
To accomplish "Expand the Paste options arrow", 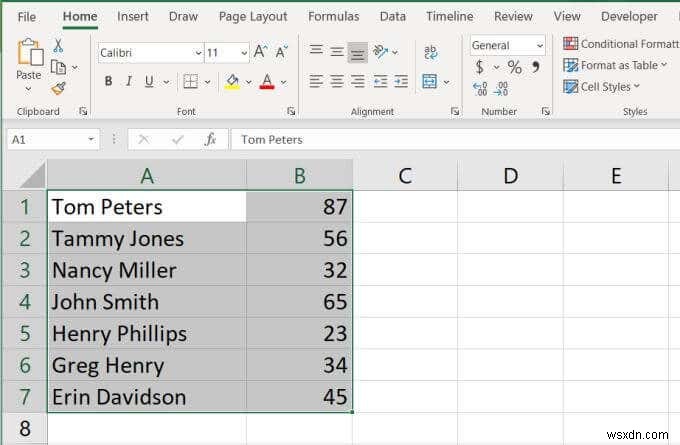I will coord(29,89).
